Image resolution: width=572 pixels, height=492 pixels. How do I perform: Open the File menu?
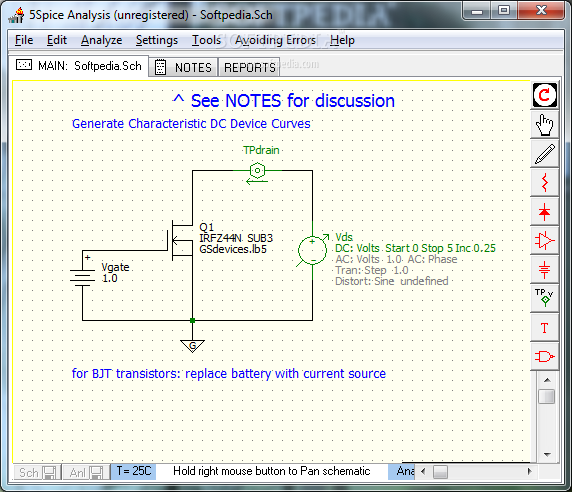[x=24, y=40]
